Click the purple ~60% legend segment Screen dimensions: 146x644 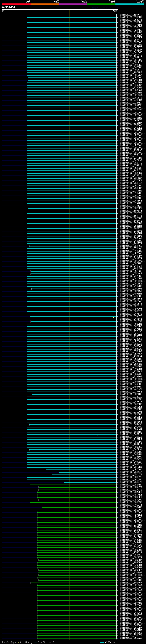(x=73, y=4)
